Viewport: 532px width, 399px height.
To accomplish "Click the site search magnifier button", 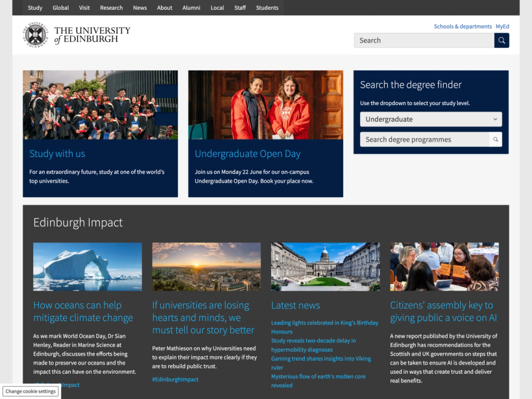I will [502, 40].
